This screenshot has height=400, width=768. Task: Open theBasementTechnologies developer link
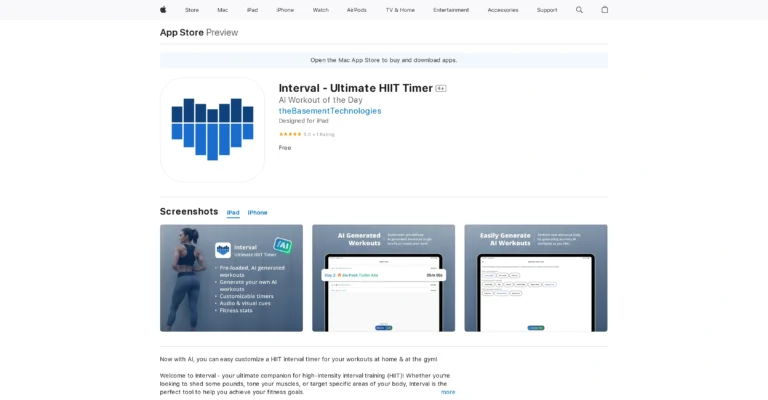[x=329, y=111]
